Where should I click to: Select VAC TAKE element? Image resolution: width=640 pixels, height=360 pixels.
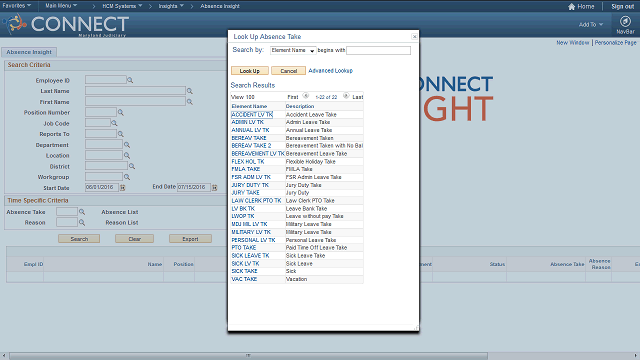pos(244,279)
